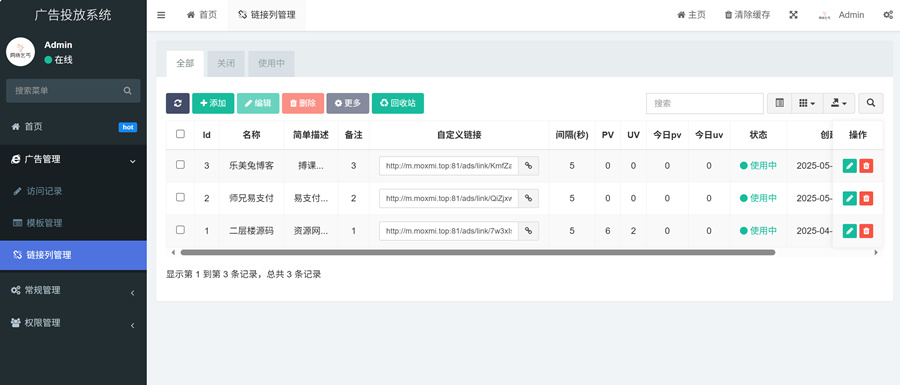
Task: Copy link icon for 二层楼源码 row
Action: pyautogui.click(x=529, y=231)
